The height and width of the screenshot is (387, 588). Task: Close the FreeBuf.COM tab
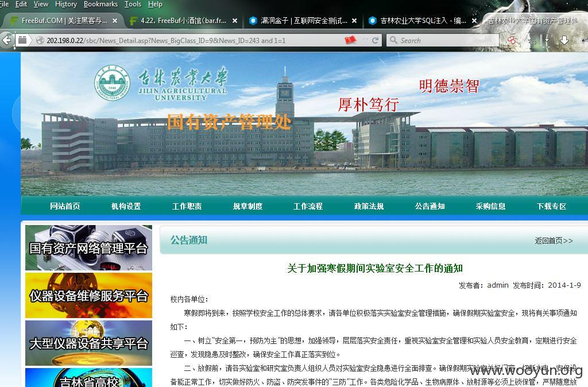pos(115,21)
